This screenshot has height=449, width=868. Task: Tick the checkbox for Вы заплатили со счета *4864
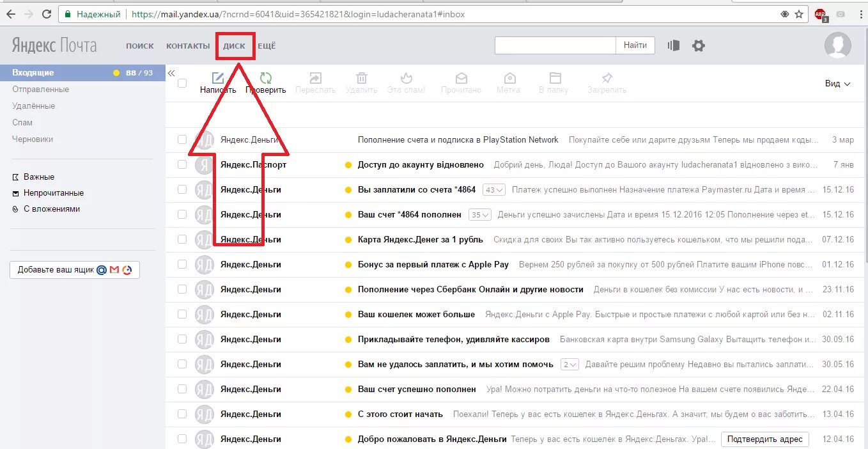click(182, 189)
